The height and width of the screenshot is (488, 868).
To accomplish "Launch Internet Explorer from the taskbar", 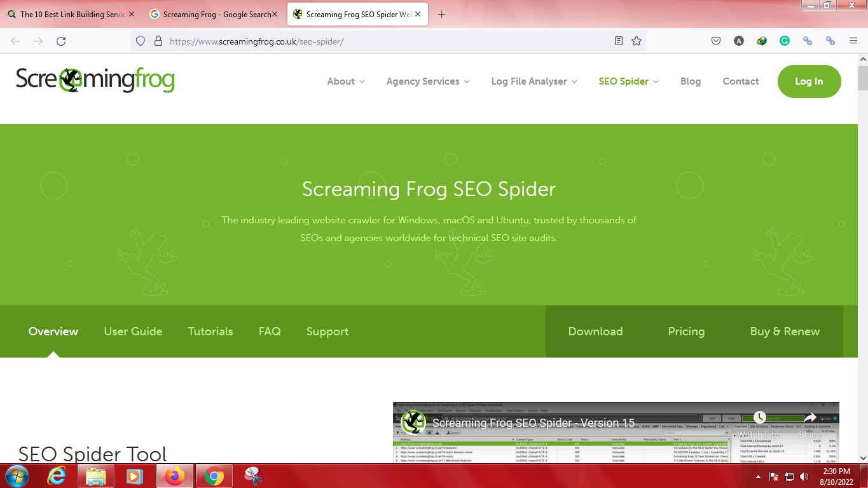I will coord(57,476).
